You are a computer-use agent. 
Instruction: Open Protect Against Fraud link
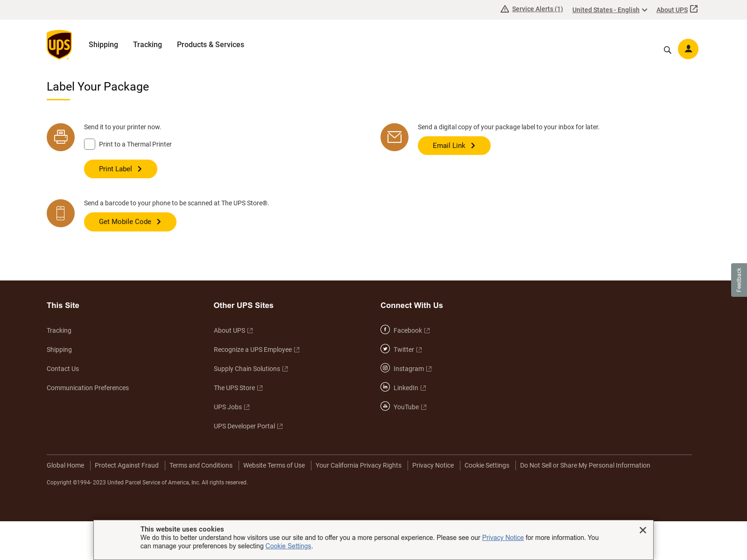(127, 465)
